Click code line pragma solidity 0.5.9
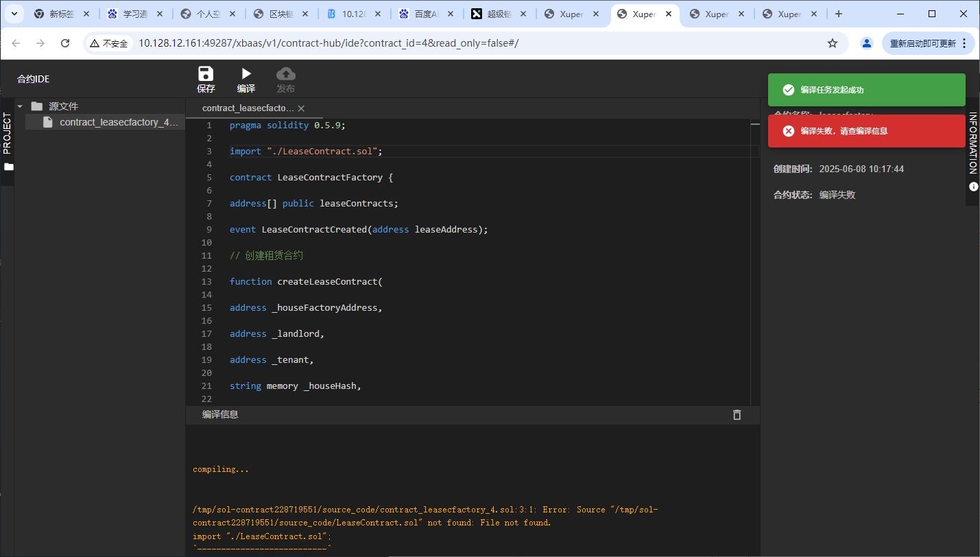 click(x=287, y=126)
